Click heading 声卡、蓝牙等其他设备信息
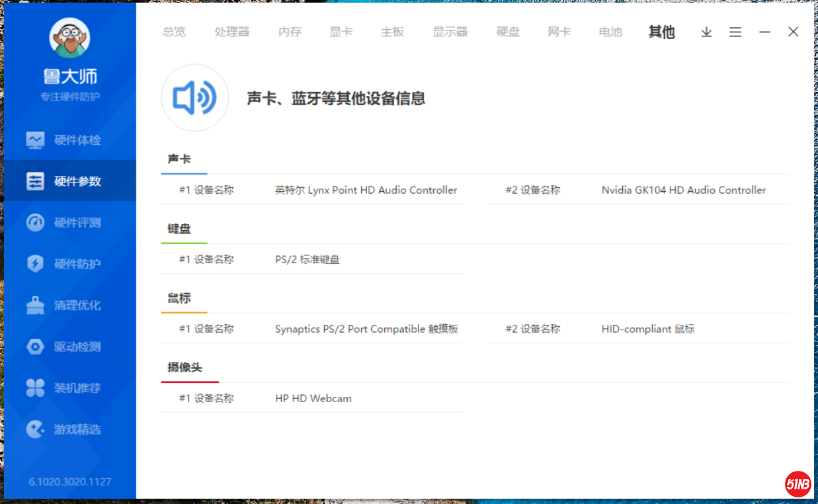The height and width of the screenshot is (504, 818). (336, 99)
